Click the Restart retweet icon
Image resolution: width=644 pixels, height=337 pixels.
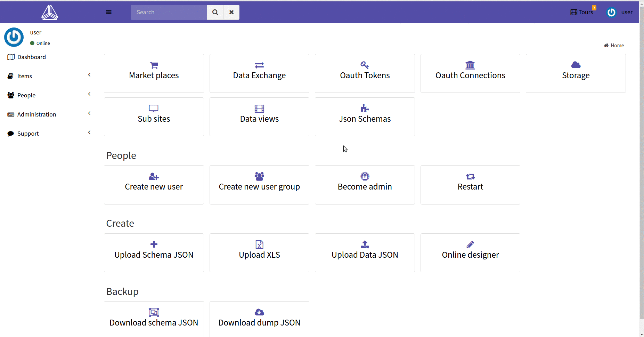point(470,177)
